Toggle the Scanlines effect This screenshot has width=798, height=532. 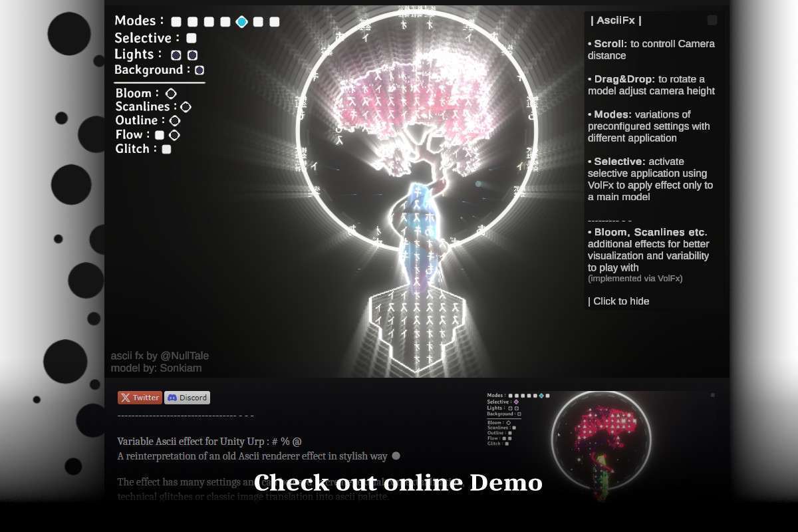pos(186,107)
